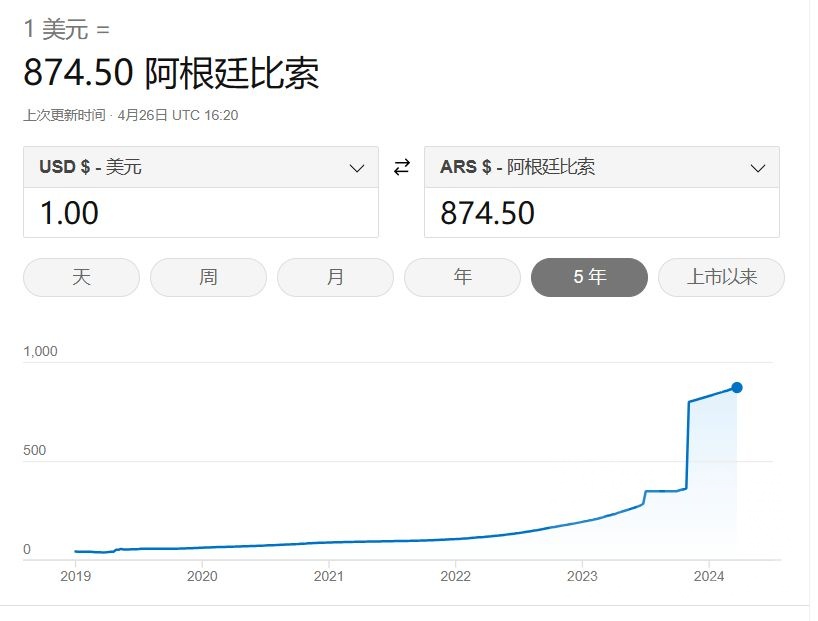Click the blue endpoint marker on chart
The width and height of the screenshot is (818, 621).
coord(737,387)
